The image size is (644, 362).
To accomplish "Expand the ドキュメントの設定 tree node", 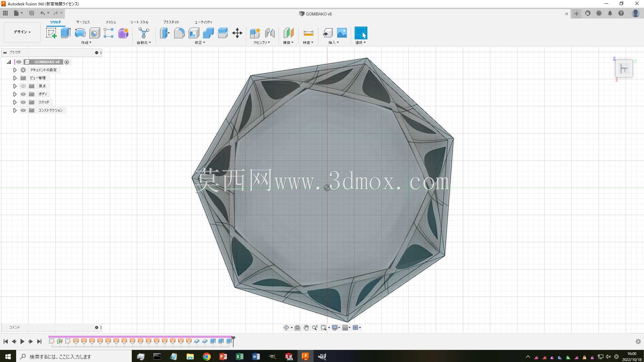I will [15, 70].
